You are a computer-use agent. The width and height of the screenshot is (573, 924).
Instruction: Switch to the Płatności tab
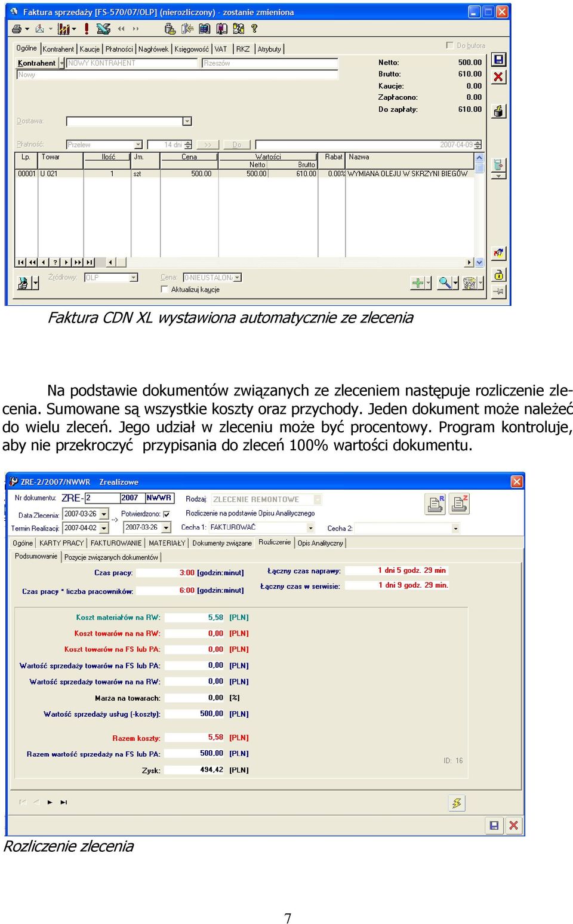tap(119, 49)
